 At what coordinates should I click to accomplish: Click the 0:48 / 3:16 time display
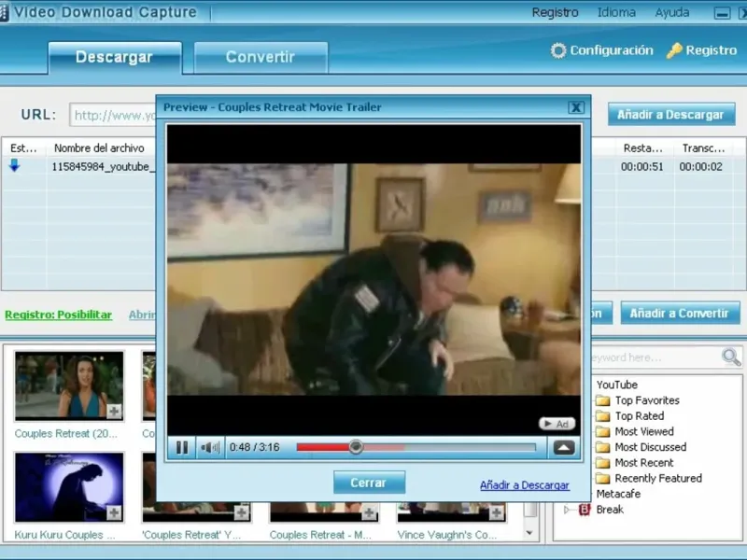[254, 447]
